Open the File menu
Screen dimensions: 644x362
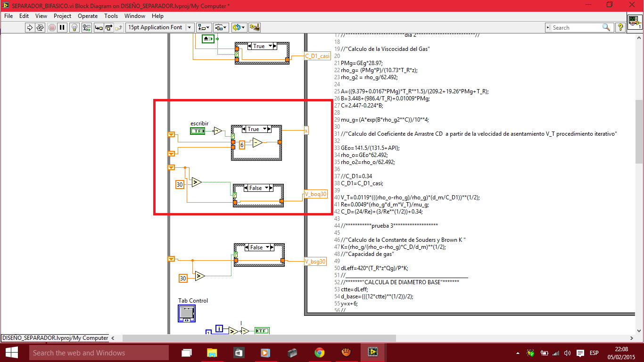8,16
